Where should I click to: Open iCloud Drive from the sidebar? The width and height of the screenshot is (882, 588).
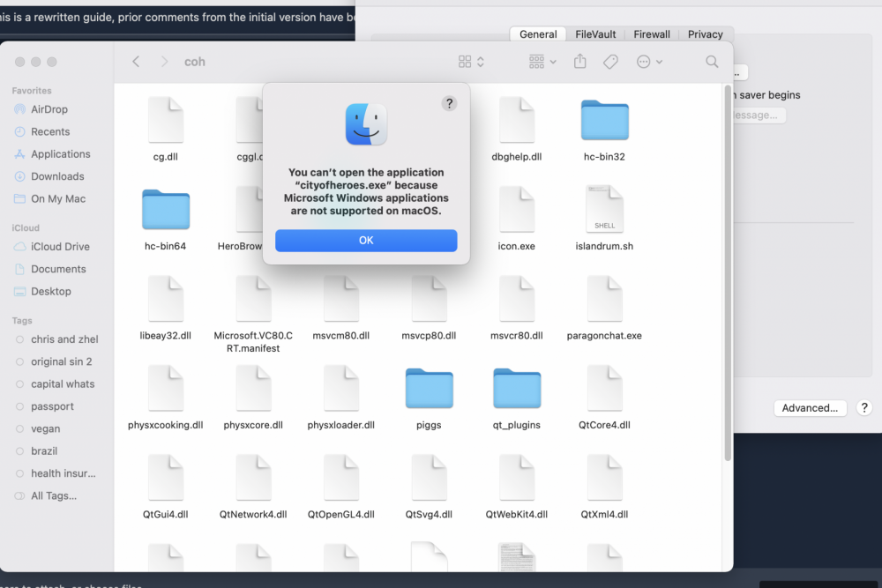[60, 247]
